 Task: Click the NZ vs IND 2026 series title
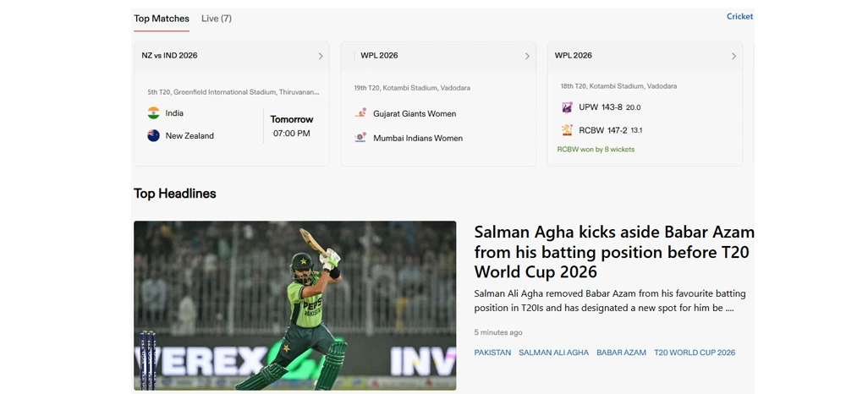pyautogui.click(x=169, y=55)
